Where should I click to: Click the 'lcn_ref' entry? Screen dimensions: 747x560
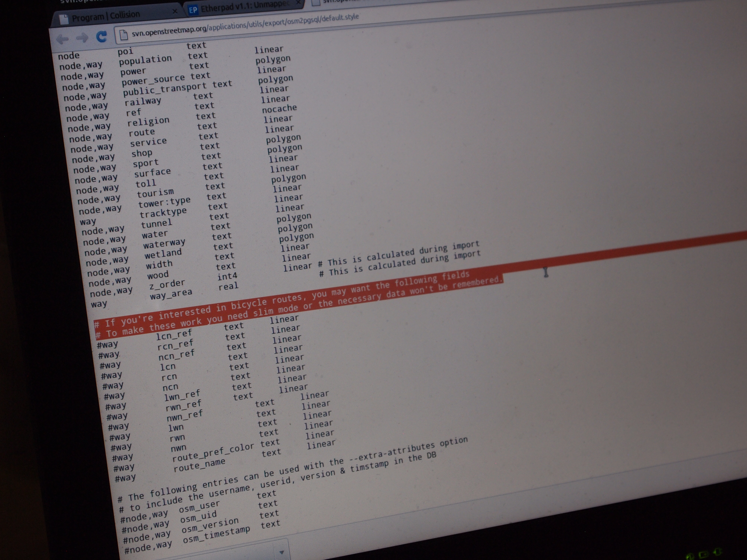click(174, 335)
